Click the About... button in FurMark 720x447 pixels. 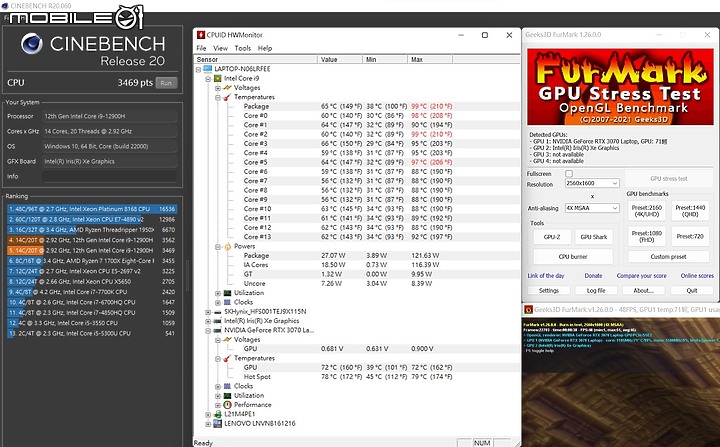click(643, 291)
